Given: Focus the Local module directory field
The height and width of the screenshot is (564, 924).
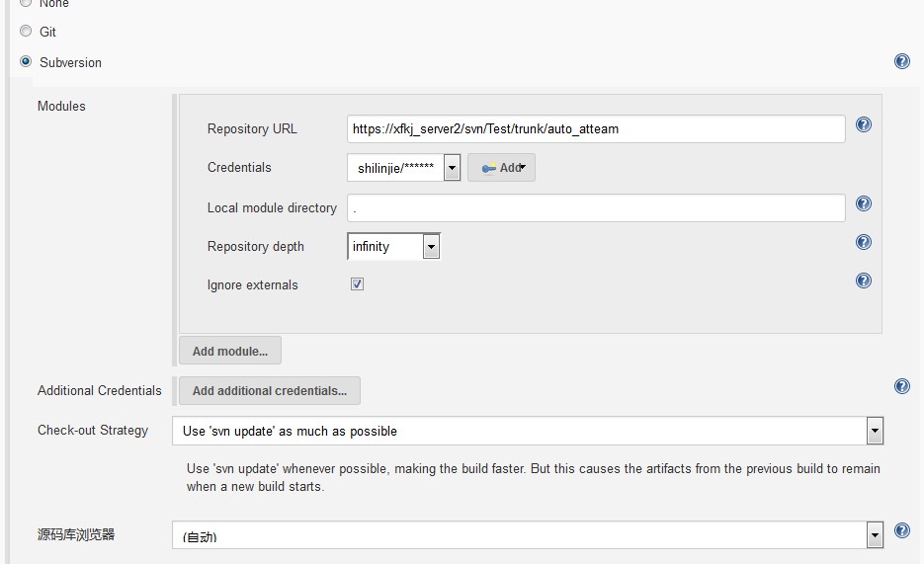Looking at the screenshot, I should (596, 207).
